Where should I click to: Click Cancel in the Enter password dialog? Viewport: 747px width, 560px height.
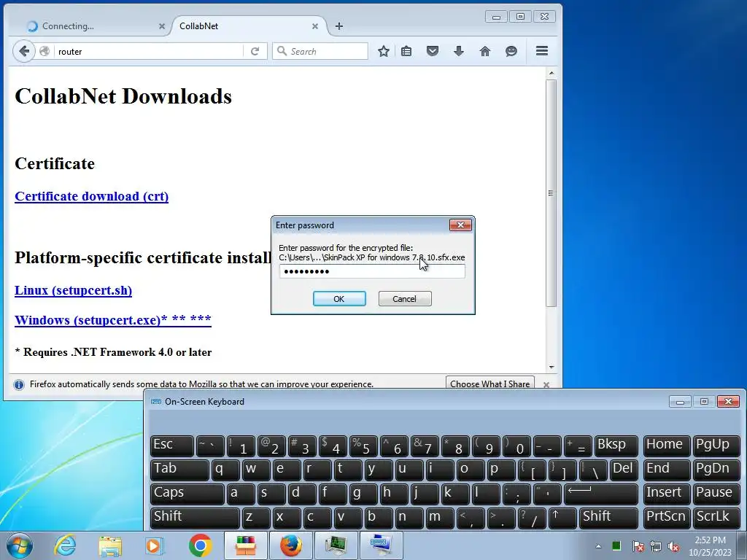(x=405, y=298)
